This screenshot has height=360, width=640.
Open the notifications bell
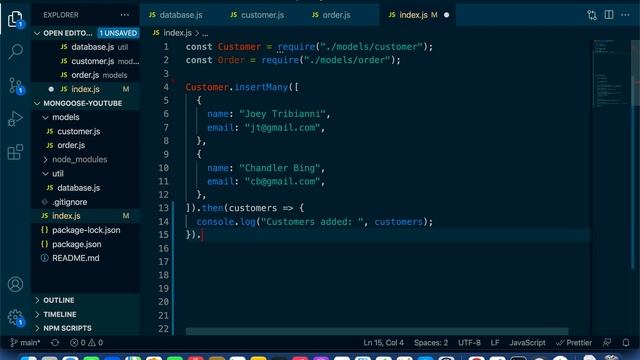(626, 343)
